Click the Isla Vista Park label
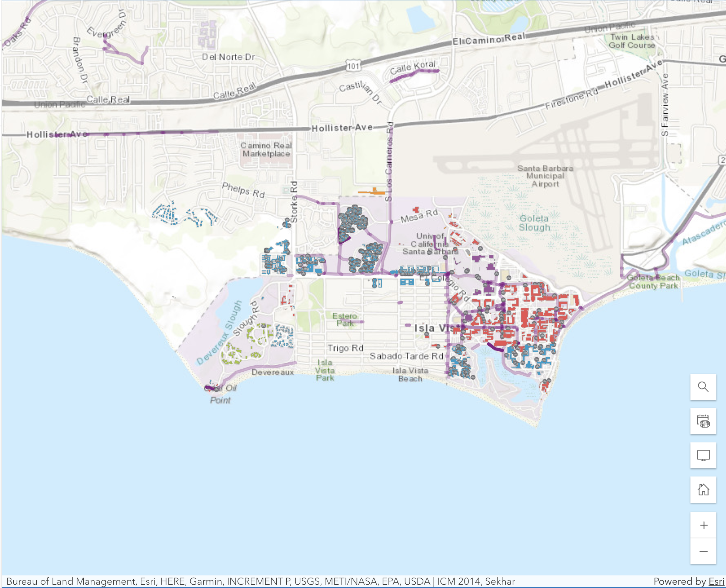 coord(325,370)
